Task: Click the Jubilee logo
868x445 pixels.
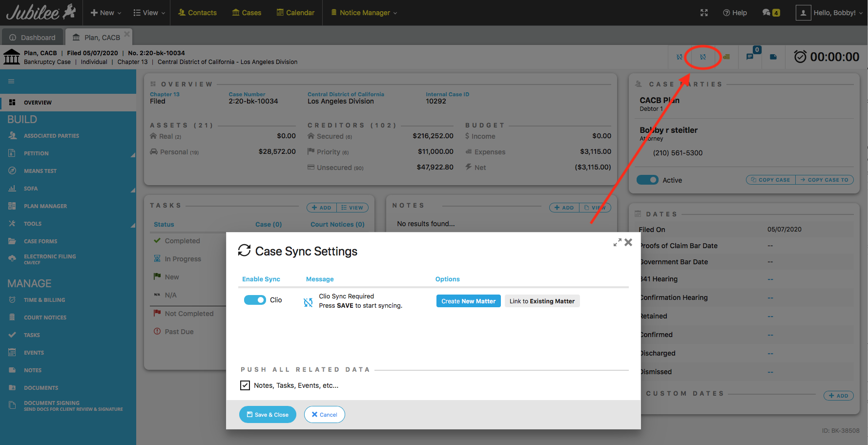Action: (41, 12)
